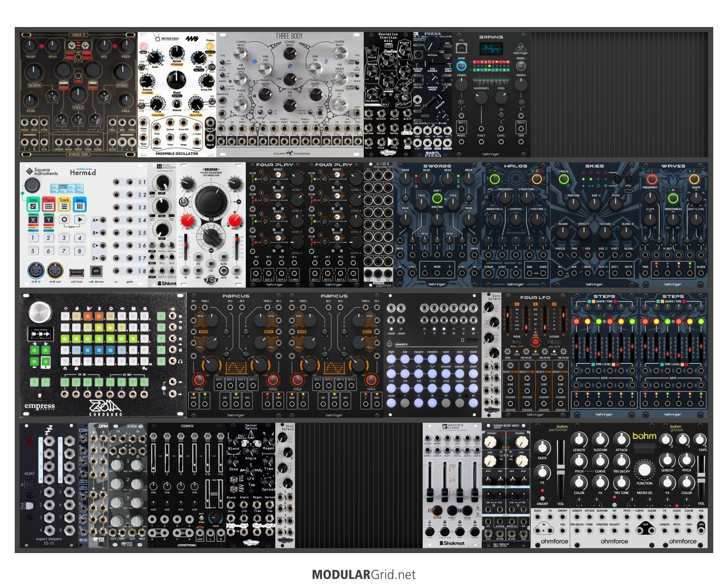This screenshot has height=585, width=728.
Task: Click the Hermod main encoder knob
Action: point(32,185)
